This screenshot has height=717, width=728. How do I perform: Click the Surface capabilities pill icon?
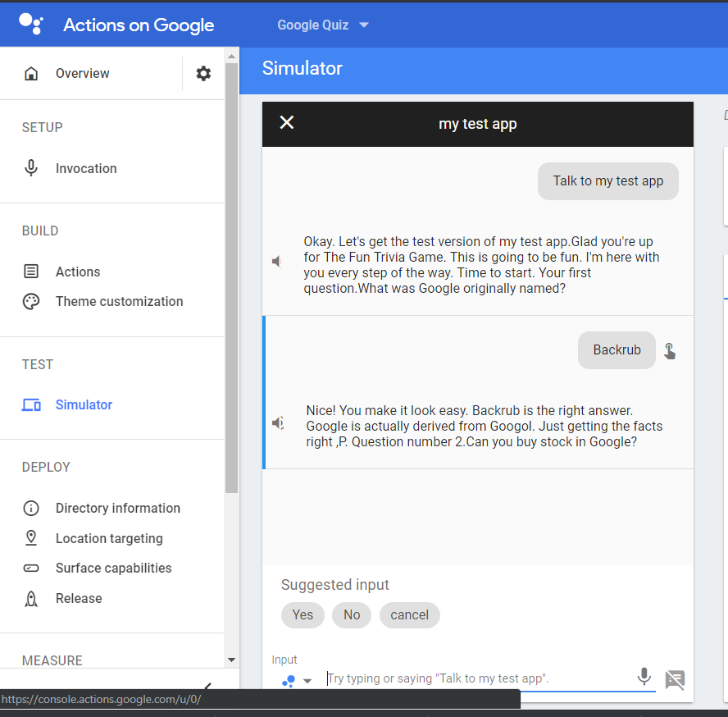(31, 569)
